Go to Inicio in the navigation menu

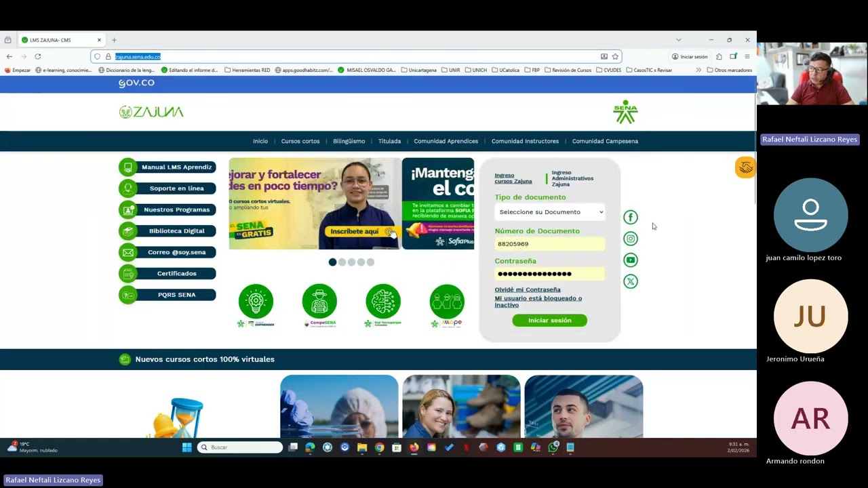tap(260, 141)
